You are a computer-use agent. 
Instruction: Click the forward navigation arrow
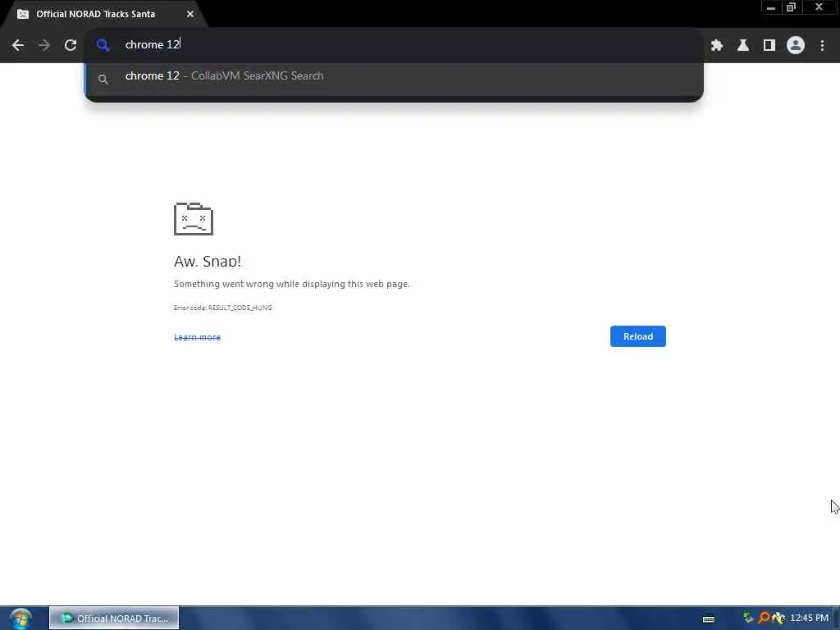click(x=44, y=45)
